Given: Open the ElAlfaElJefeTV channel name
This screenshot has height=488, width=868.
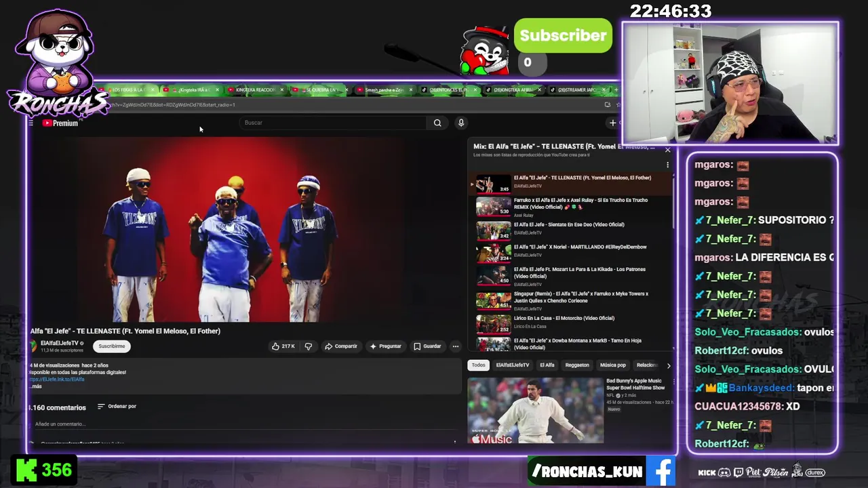Looking at the screenshot, I should pos(60,343).
